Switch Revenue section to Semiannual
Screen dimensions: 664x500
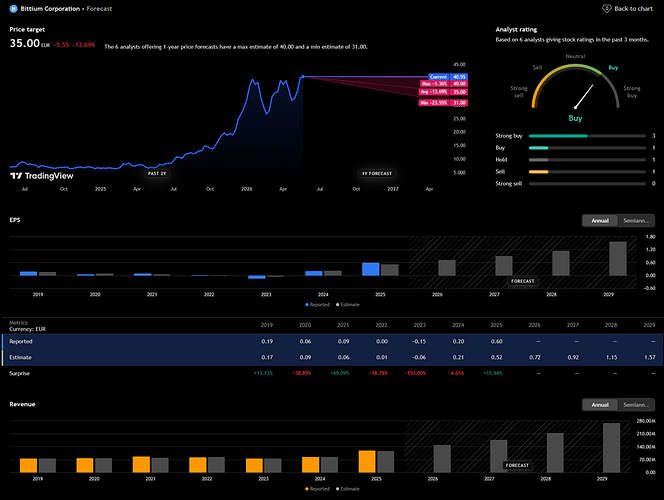(x=636, y=405)
